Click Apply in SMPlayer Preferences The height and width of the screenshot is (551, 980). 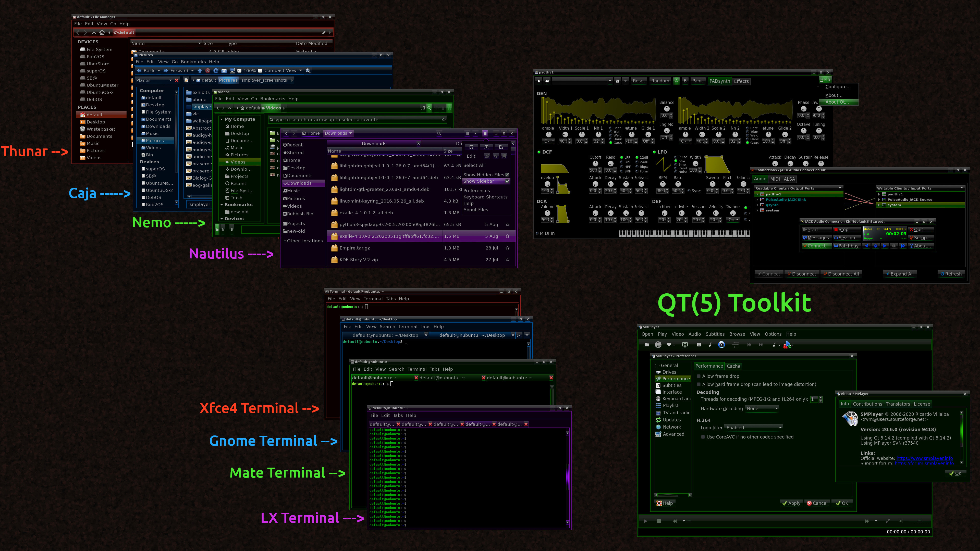[x=791, y=503]
